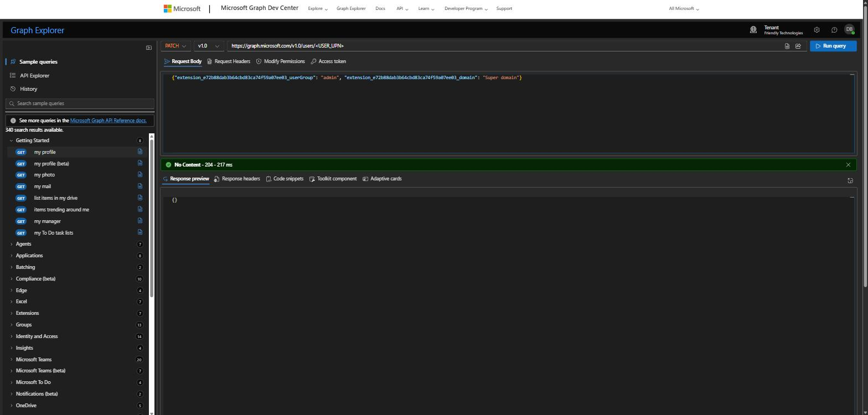Viewport: 868px width, 415px height.
Task: Open docs icon for my manager query
Action: tap(140, 221)
